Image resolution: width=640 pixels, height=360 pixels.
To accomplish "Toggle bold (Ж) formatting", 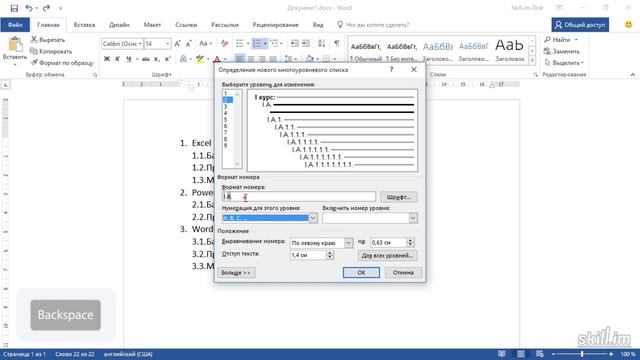I will coord(107,59).
